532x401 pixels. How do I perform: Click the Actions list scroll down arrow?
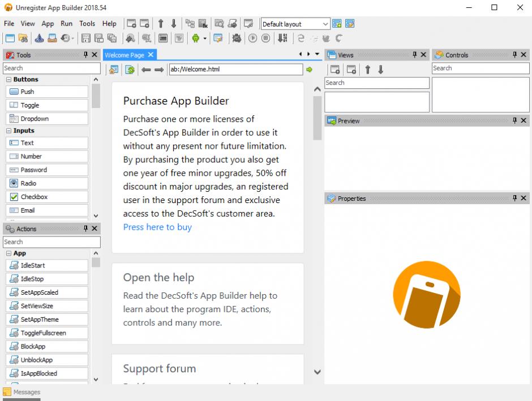click(96, 380)
